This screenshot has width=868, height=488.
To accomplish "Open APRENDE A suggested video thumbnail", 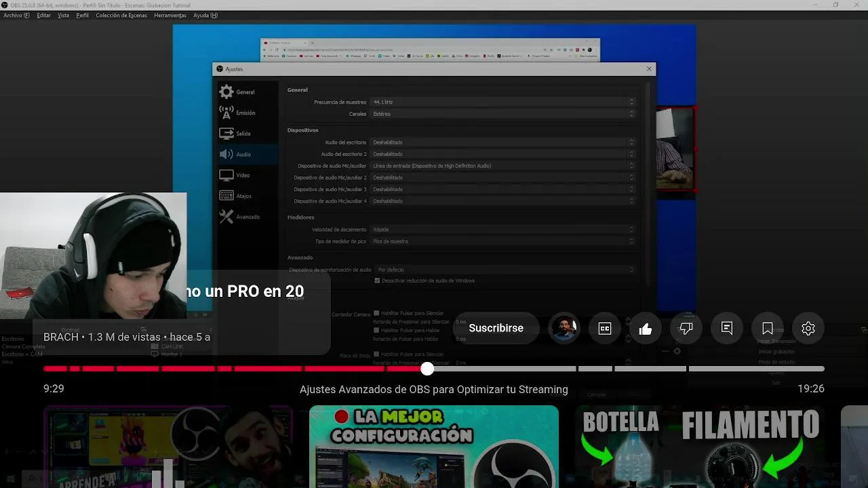I will tap(168, 447).
